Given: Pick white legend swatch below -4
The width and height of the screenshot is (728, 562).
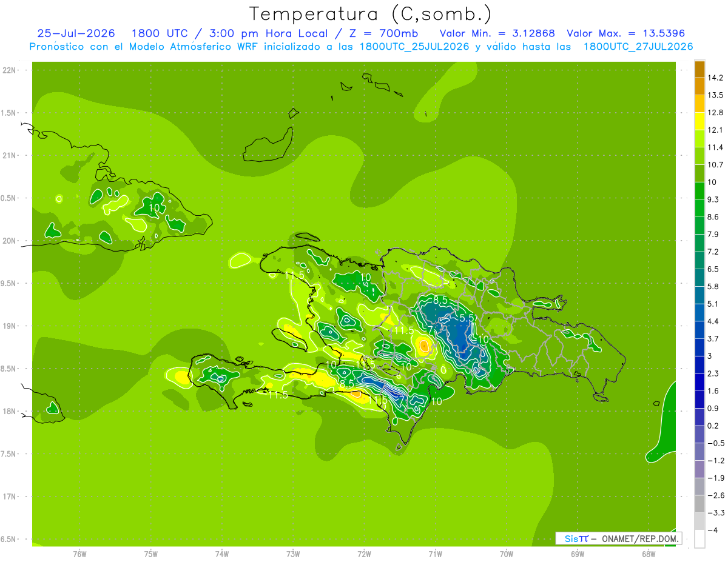Looking at the screenshot, I should pos(699,539).
